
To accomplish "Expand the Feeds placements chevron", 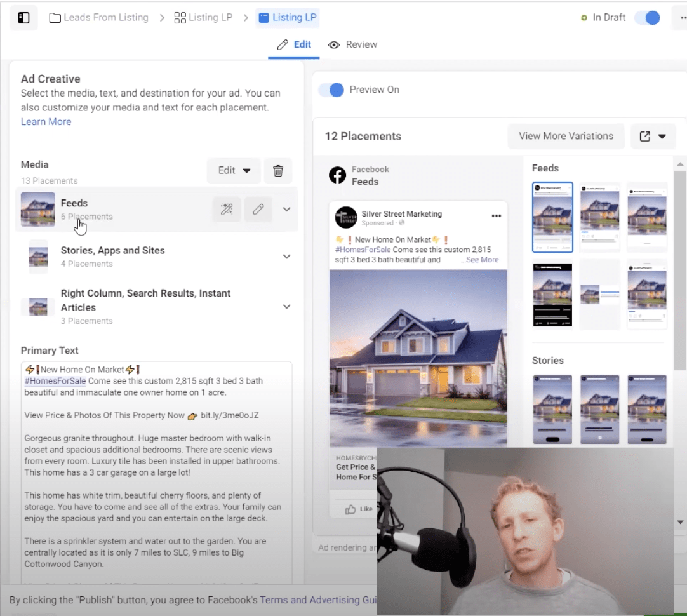I will 286,210.
